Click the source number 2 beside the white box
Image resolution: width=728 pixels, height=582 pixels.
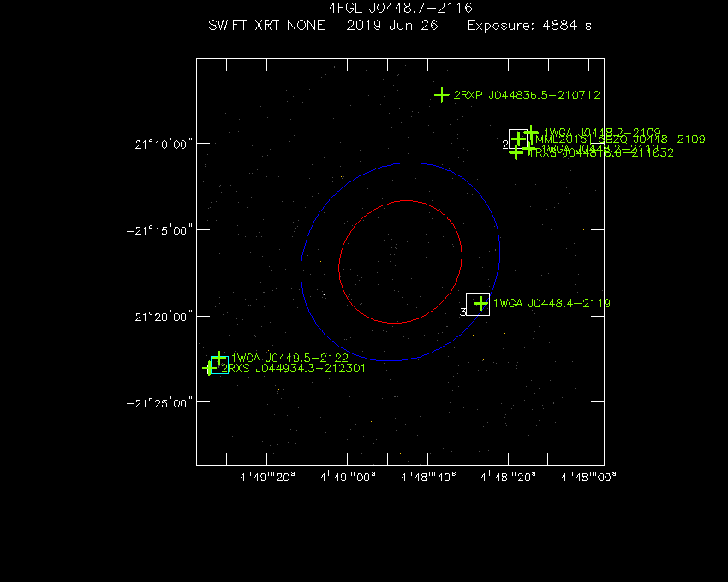[x=505, y=145]
